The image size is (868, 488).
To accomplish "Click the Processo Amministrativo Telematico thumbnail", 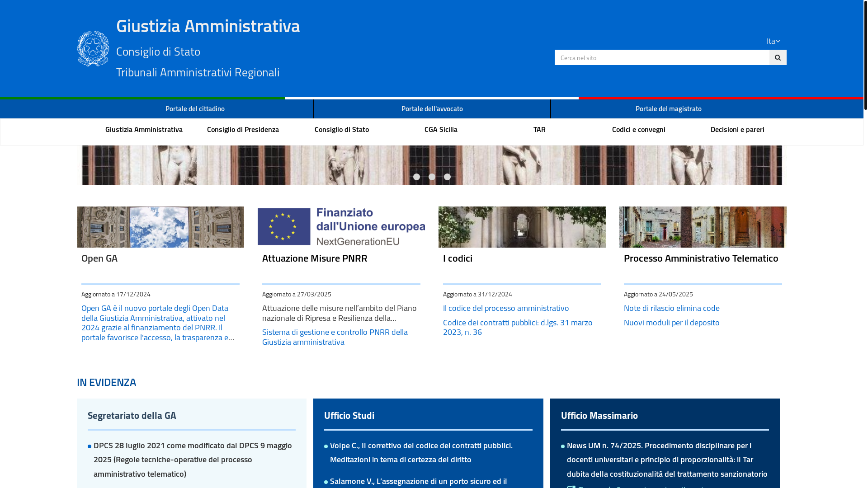I will [703, 227].
